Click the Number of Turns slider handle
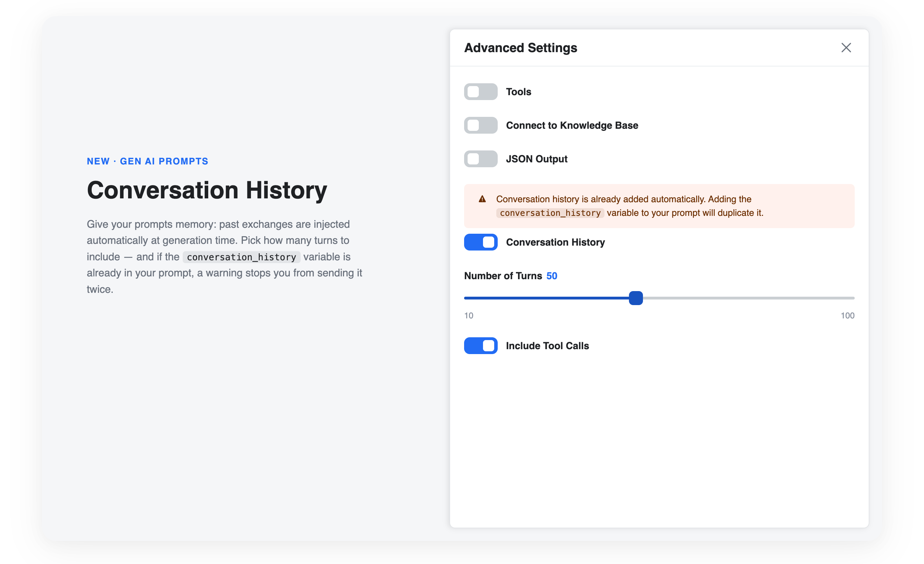The width and height of the screenshot is (924, 564). pos(636,298)
